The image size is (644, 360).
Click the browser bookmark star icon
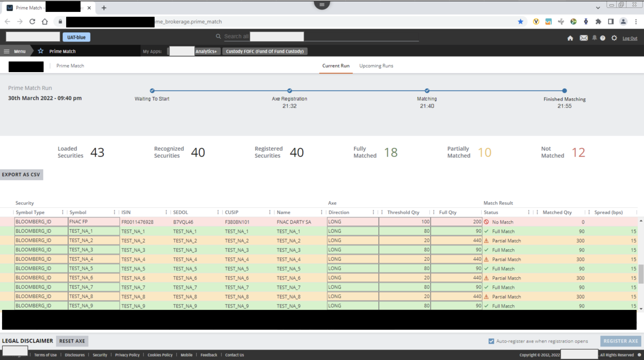tap(520, 22)
